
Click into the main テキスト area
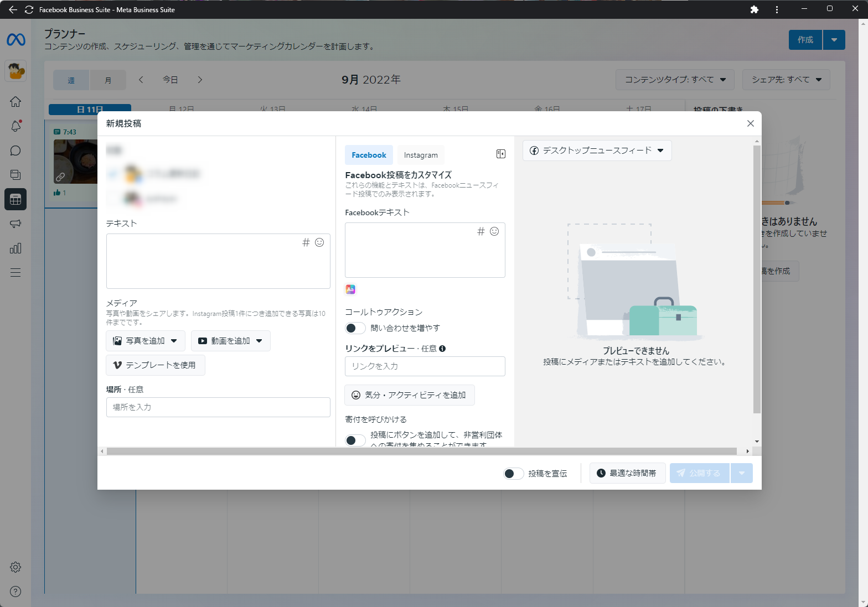[218, 261]
